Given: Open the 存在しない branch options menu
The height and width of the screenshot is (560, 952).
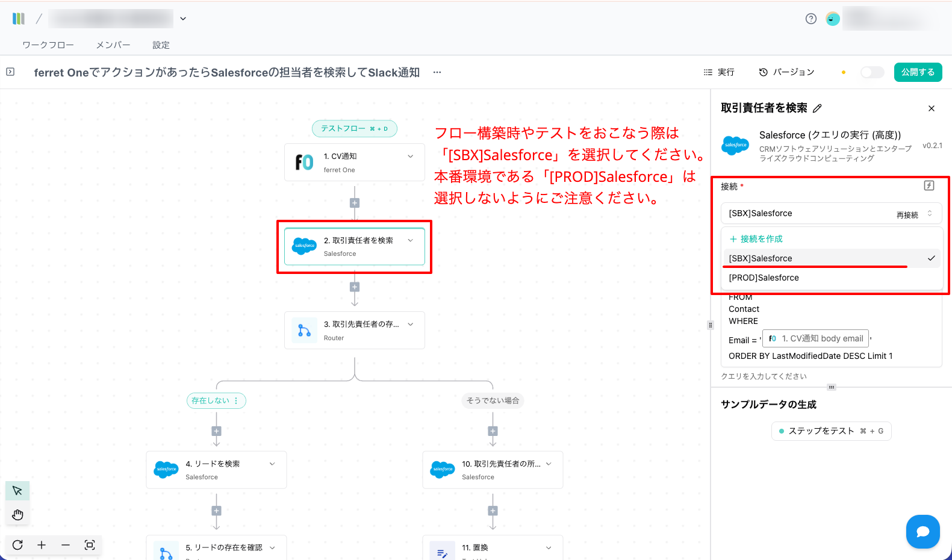Looking at the screenshot, I should pyautogui.click(x=236, y=400).
